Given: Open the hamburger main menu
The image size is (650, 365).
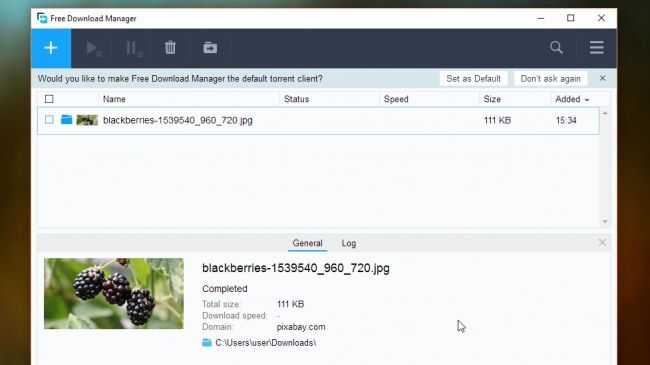Looking at the screenshot, I should tap(597, 48).
